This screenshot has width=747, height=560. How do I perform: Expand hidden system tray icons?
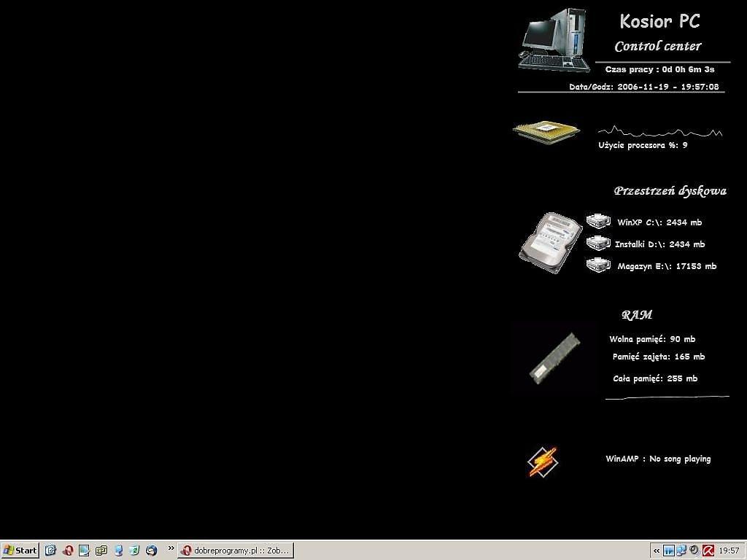click(657, 551)
